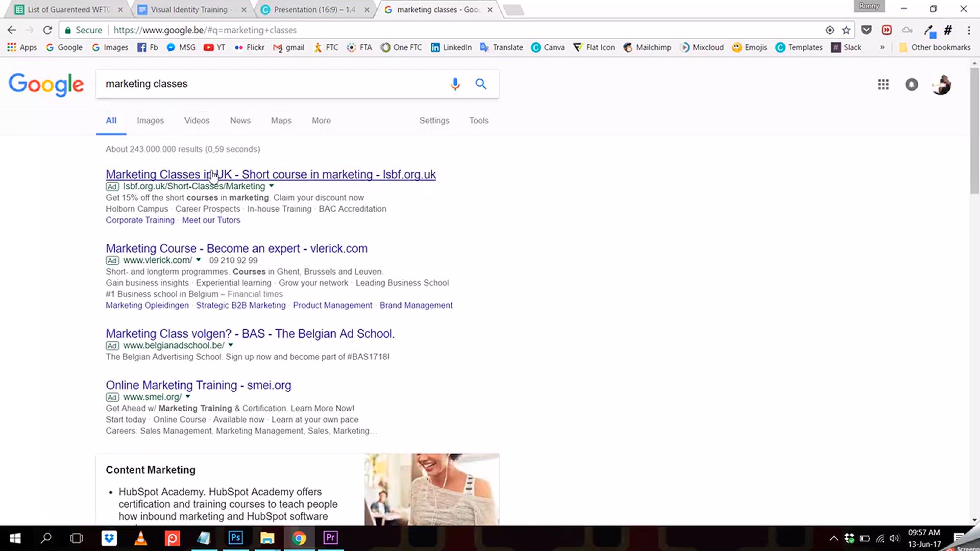
Task: Open search Settings menu
Action: (434, 120)
